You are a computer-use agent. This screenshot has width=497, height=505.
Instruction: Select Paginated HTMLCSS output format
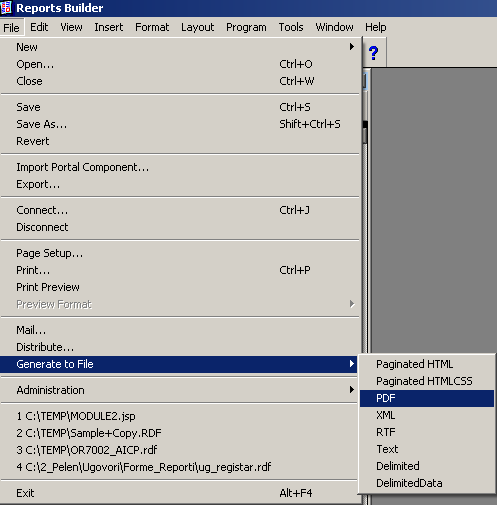pos(427,381)
